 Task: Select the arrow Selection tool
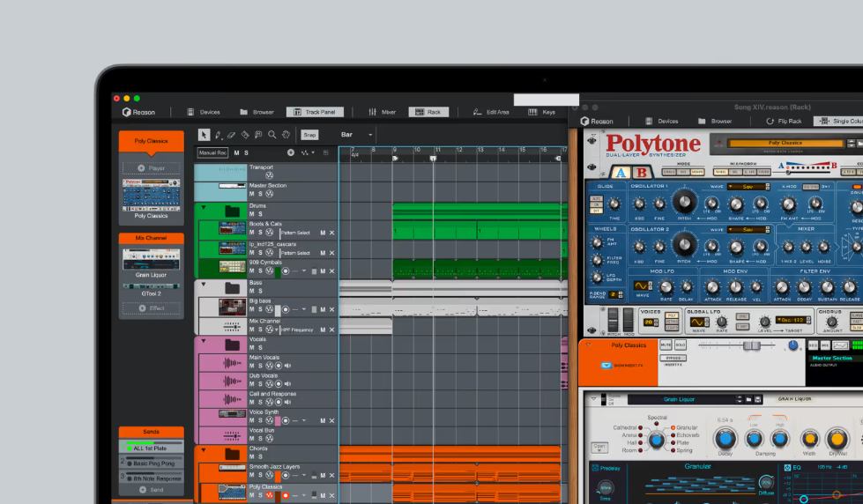(x=205, y=135)
